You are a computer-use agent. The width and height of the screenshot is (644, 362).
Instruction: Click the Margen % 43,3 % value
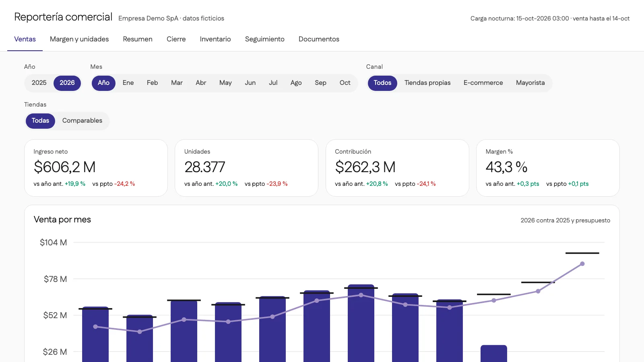click(506, 167)
